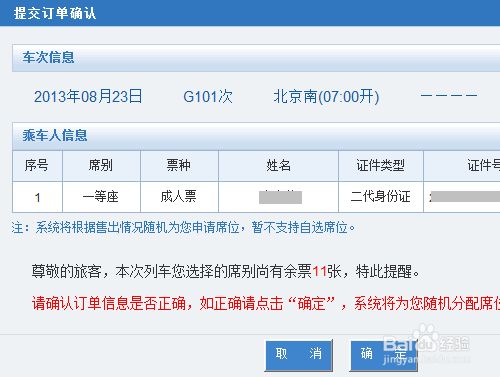
Task: Click the 票种 column header
Action: pos(179,166)
